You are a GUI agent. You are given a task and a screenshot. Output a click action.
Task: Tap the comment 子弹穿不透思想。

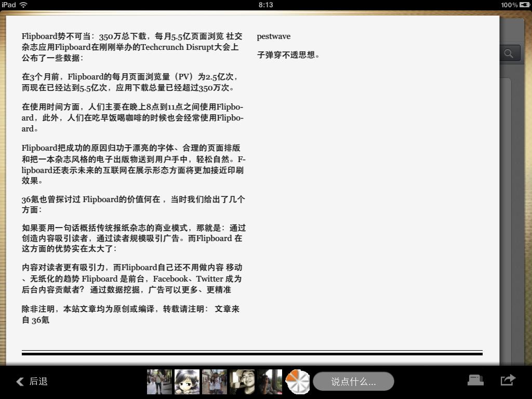point(288,55)
